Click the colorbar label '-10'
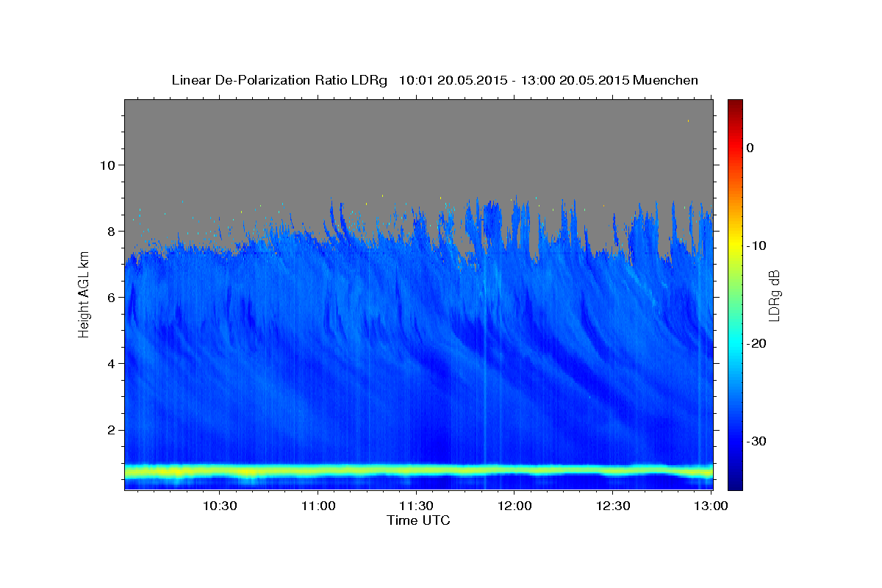 [756, 245]
